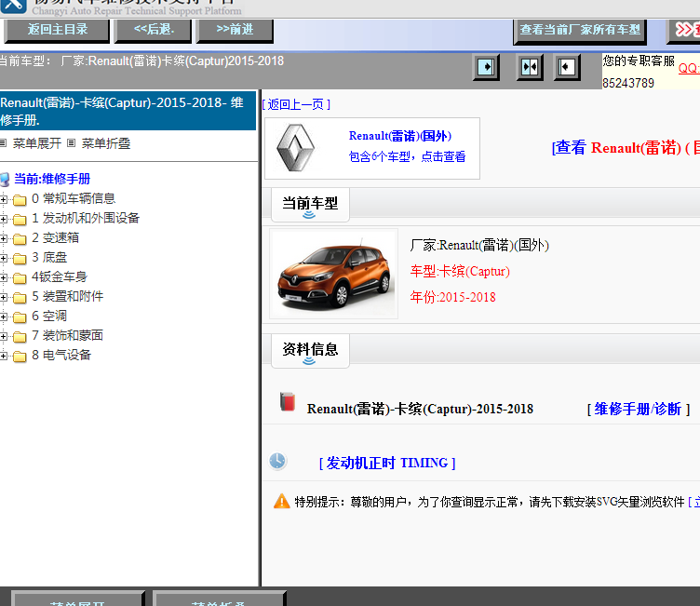
Task: Click the orange Renault Captur car thumbnail
Action: 334,274
